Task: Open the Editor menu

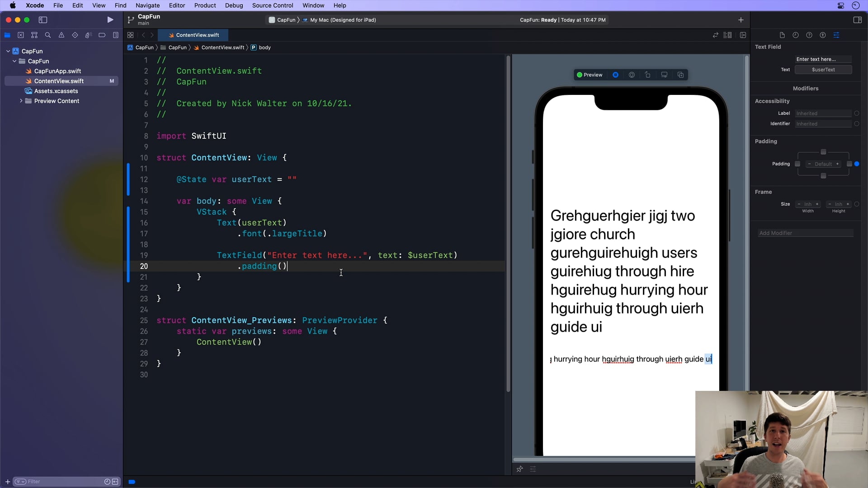Action: (x=177, y=5)
